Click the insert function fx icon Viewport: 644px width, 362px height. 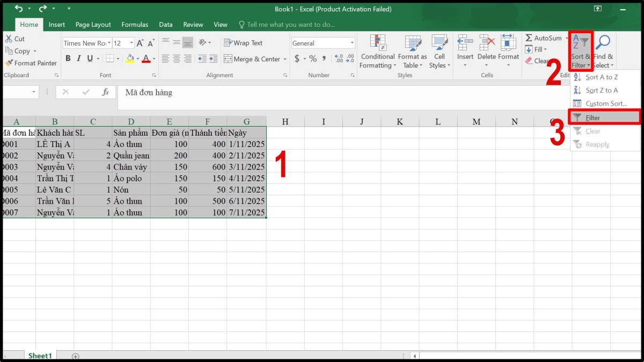pyautogui.click(x=106, y=92)
